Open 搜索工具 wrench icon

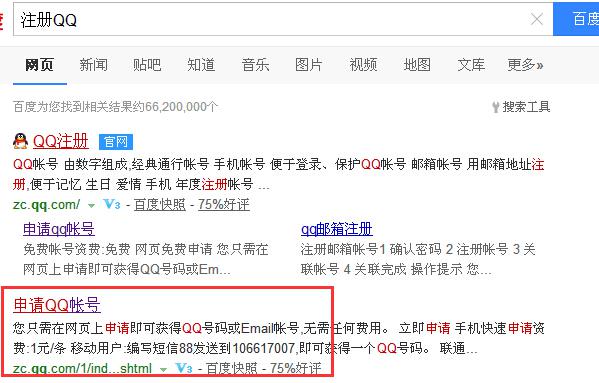[x=495, y=107]
